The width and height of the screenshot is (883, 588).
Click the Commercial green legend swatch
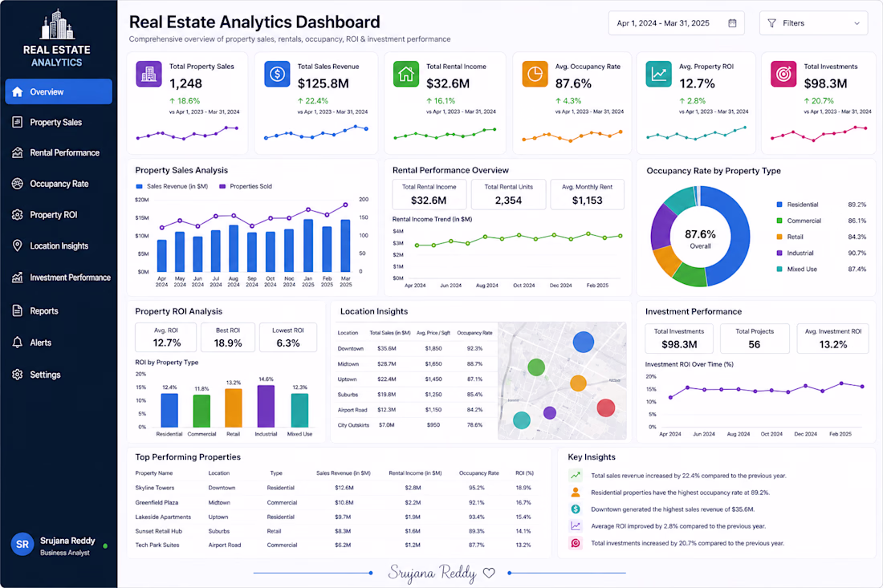[779, 221]
